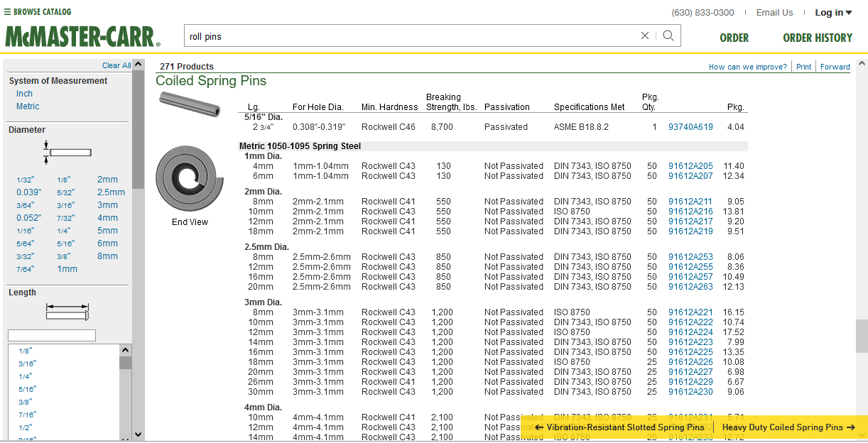Image resolution: width=868 pixels, height=443 pixels.
Task: Open part number 91612A263
Action: click(690, 287)
